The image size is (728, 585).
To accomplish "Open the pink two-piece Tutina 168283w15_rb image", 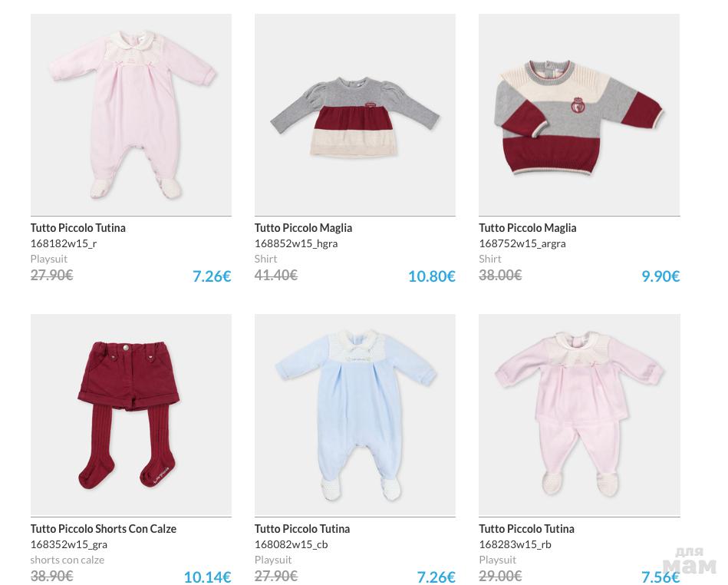I will [x=578, y=415].
